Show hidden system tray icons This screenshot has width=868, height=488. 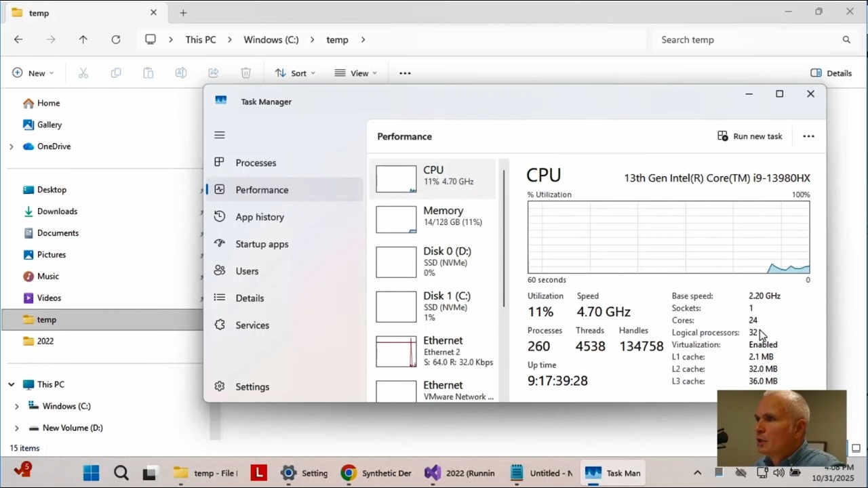(x=697, y=472)
